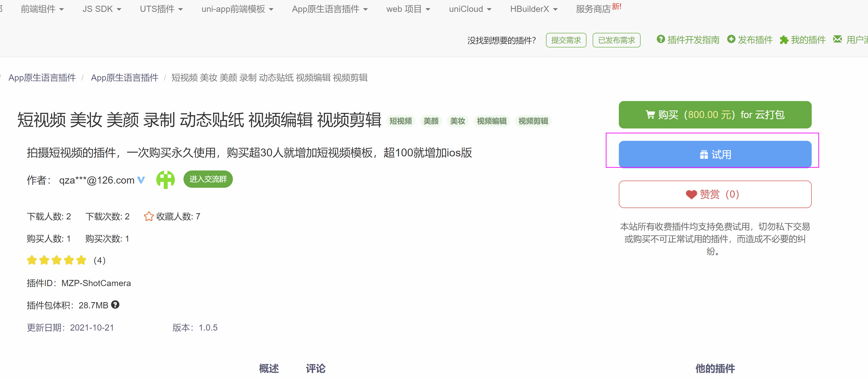
Task: Click the 插件包体积: 28.7MB text
Action: pos(67,305)
